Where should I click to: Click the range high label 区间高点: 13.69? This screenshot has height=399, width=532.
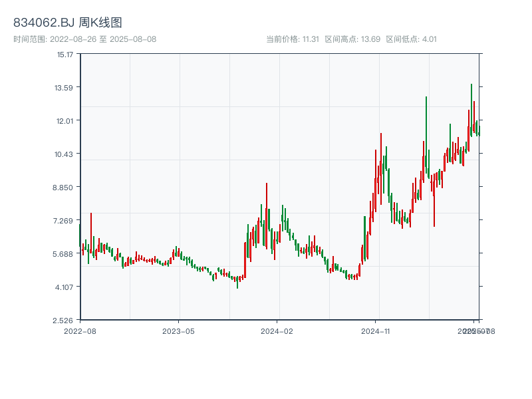(352, 39)
